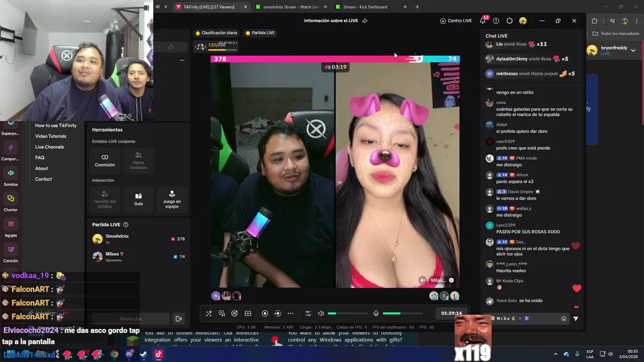Open the three-dot more options in toolbar
644x362 pixels.
(290, 313)
